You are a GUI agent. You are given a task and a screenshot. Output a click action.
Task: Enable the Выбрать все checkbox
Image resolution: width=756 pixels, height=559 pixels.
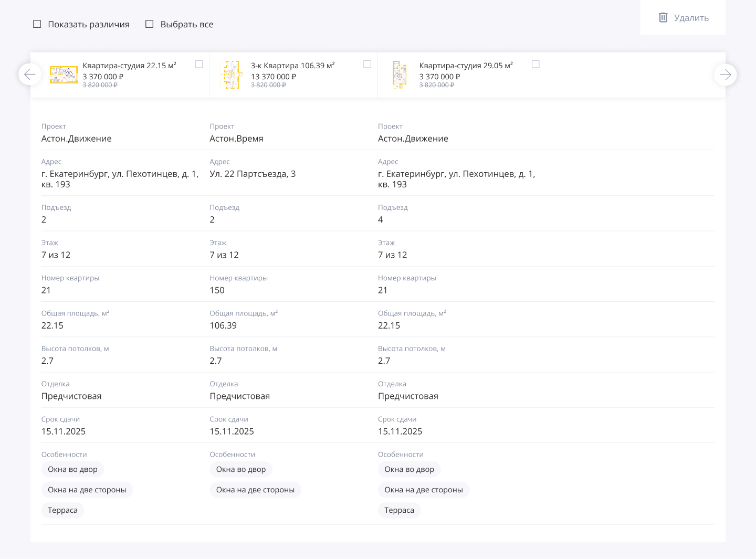(x=150, y=24)
